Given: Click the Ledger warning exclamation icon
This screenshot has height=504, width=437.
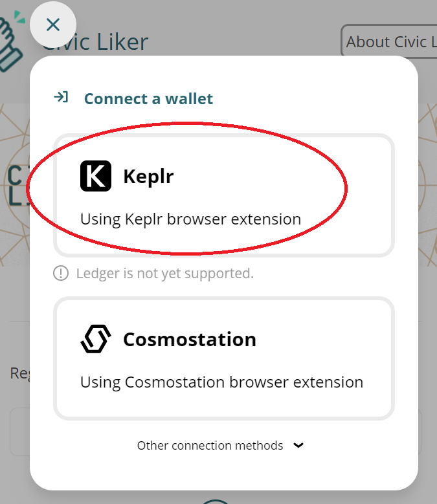Looking at the screenshot, I should point(61,274).
